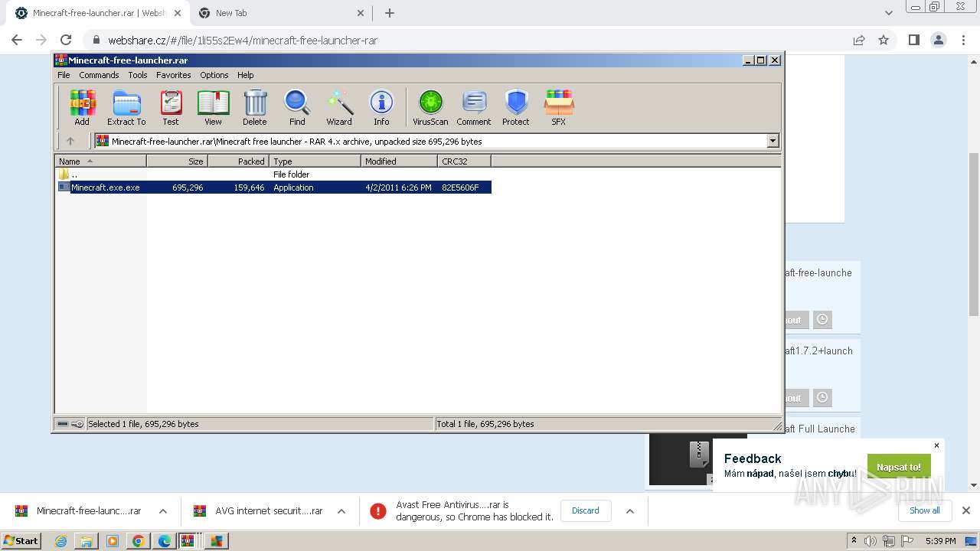Open the Favorites menu

click(174, 75)
